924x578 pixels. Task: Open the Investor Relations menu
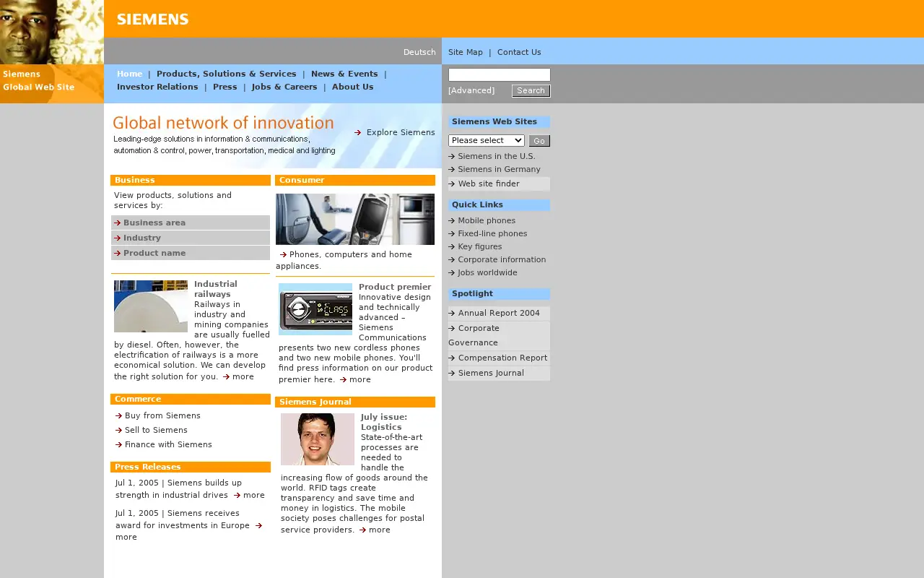[x=157, y=87]
